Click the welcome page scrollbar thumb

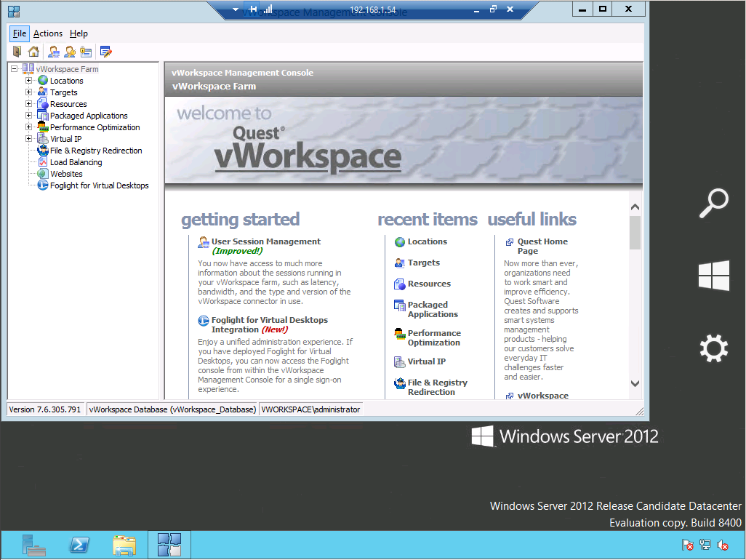pos(635,233)
